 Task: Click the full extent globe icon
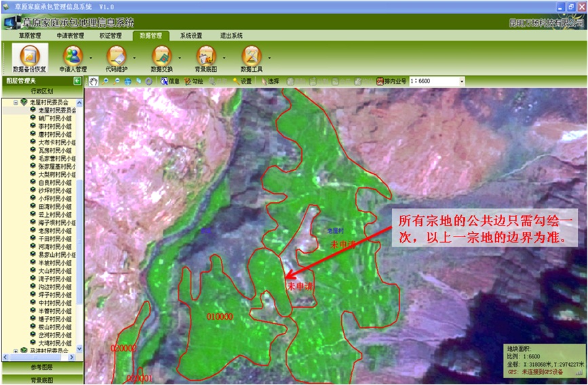point(128,81)
